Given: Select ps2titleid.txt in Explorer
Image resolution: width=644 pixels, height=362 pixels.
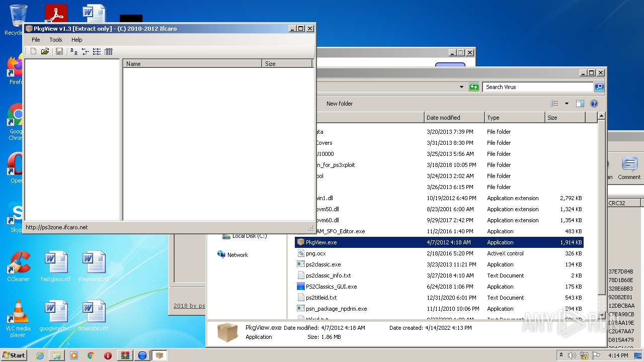Looking at the screenshot, I should 439,298.
